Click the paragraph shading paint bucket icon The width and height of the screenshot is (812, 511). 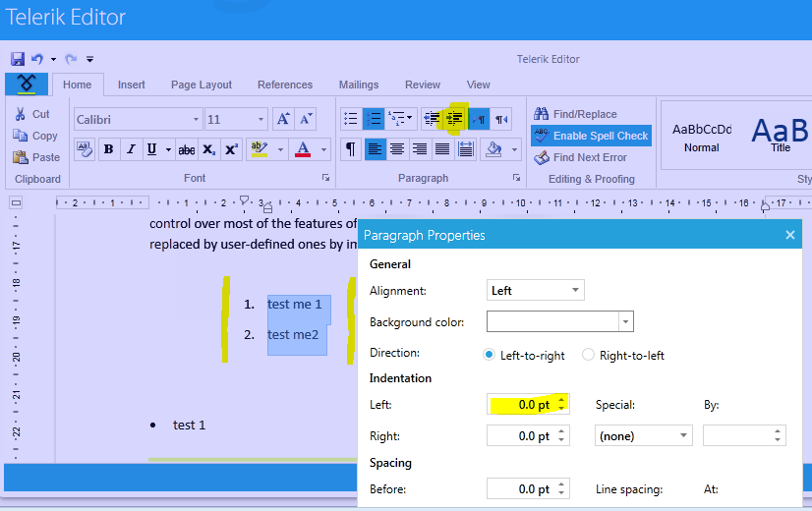coord(493,149)
